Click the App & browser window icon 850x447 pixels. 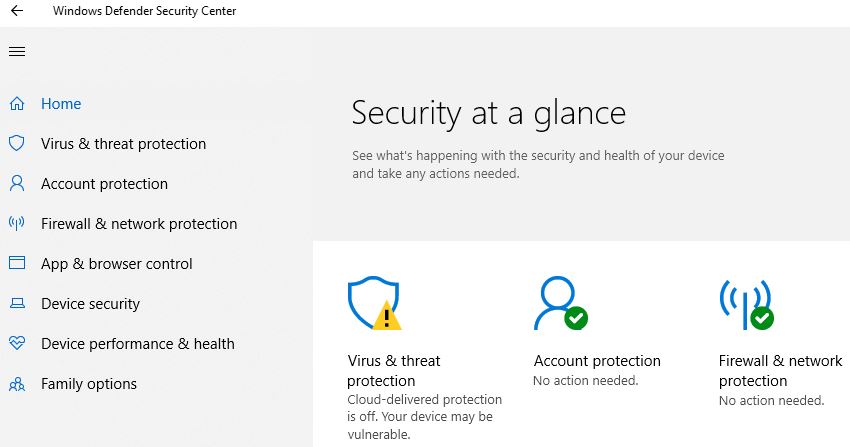coord(17,263)
